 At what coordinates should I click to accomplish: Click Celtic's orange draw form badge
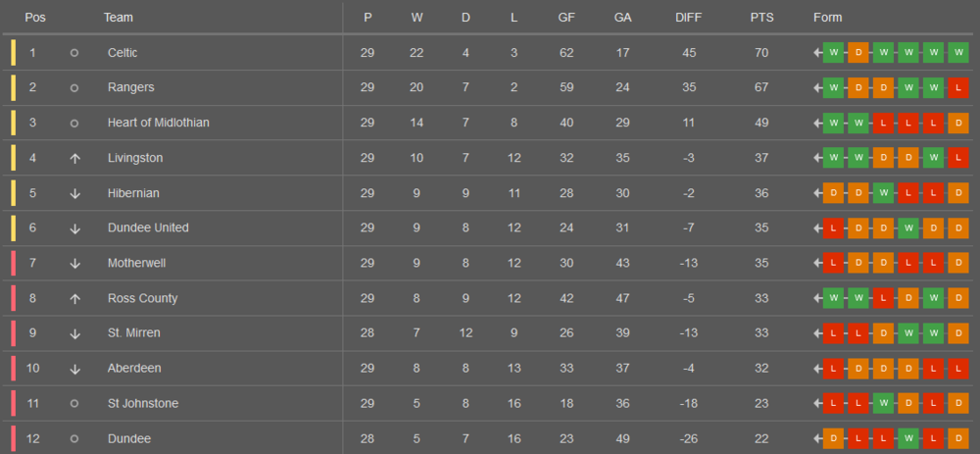click(858, 53)
